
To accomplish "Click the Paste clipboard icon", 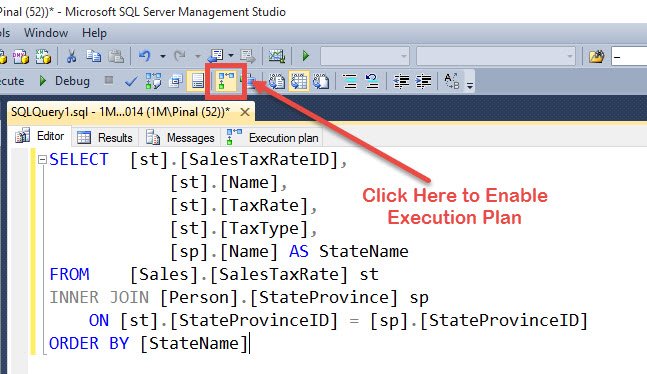I will tap(116, 56).
